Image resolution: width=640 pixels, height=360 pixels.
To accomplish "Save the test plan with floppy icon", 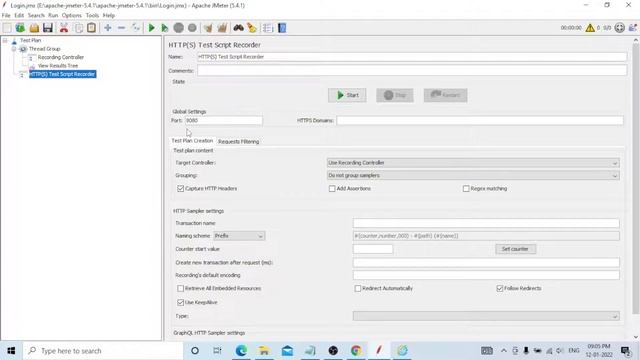I will 48,28.
